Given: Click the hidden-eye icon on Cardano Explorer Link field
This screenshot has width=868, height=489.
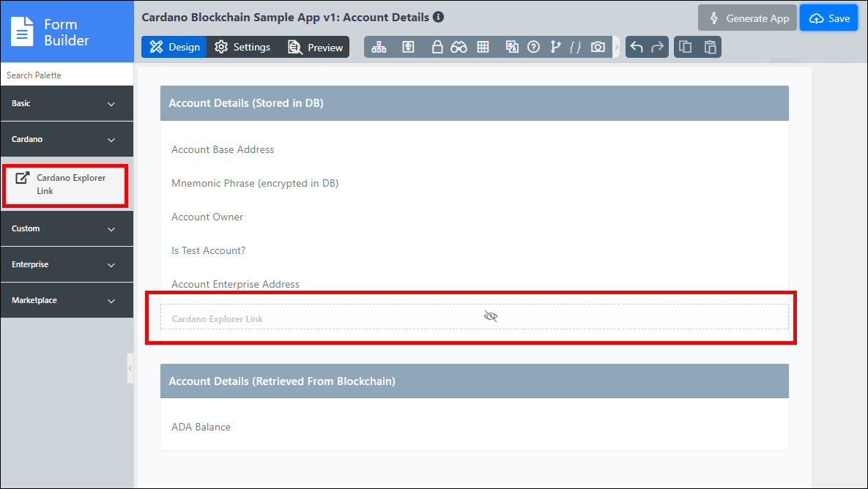Looking at the screenshot, I should (x=491, y=316).
